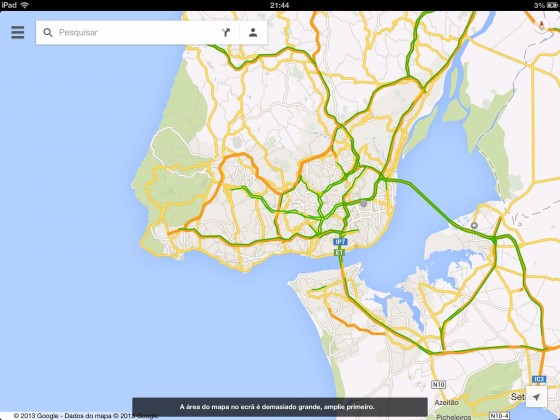Screen dimensions: 560x420
Task: Tap the 21:44 clock
Action: (x=280, y=5)
